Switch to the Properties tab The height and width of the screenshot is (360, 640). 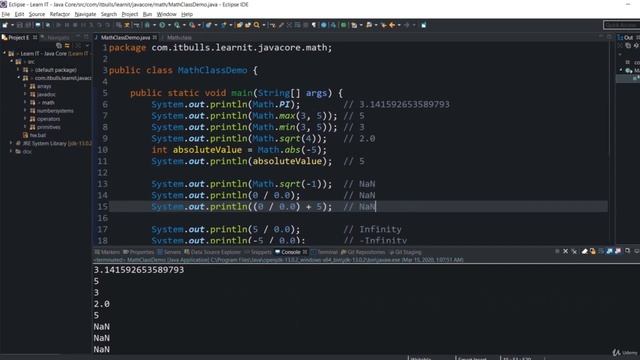pyautogui.click(x=138, y=252)
